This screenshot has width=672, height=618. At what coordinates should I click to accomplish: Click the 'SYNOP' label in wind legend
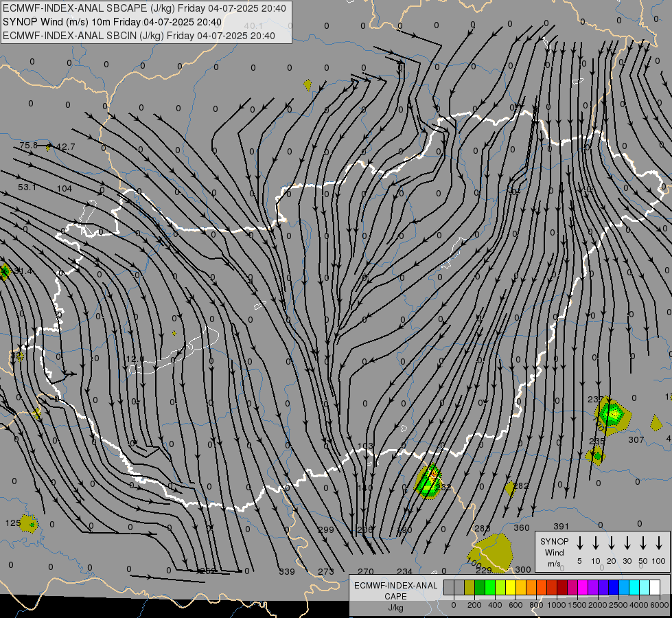554,541
